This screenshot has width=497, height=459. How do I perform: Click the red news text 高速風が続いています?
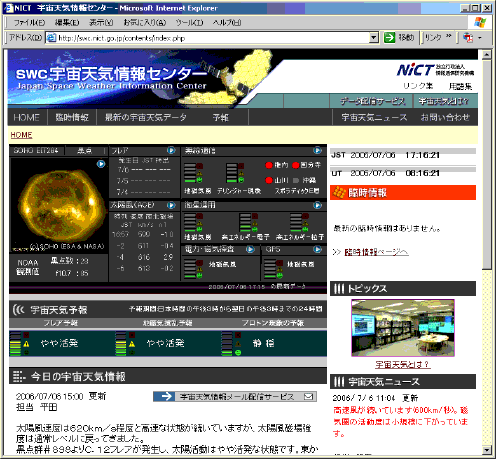pos(400,422)
